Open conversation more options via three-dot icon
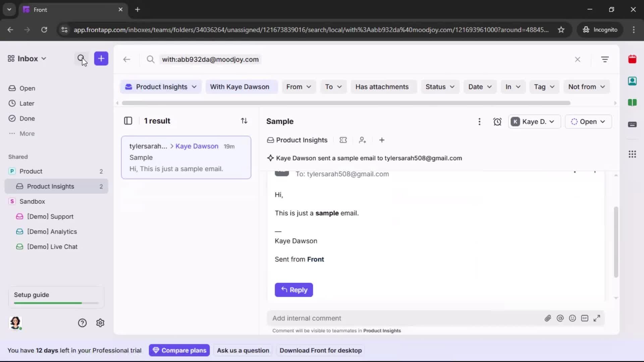644x362 pixels. [x=480, y=122]
